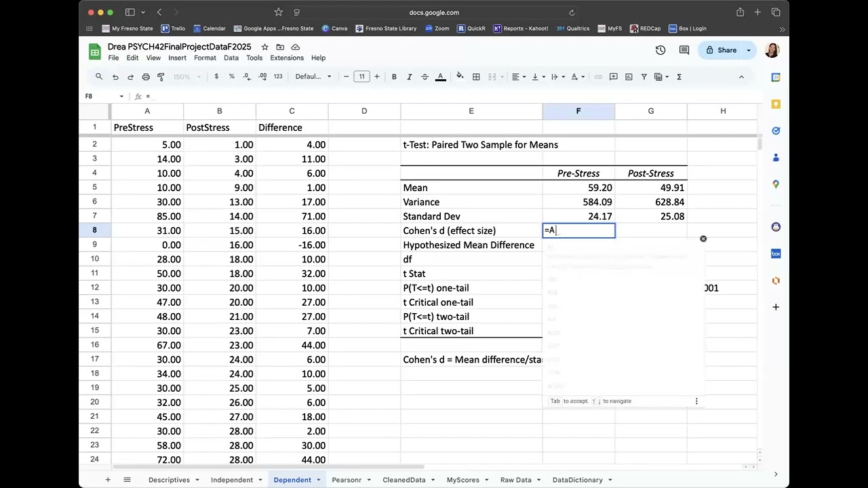
Task: Open the Extensions menu
Action: point(287,58)
